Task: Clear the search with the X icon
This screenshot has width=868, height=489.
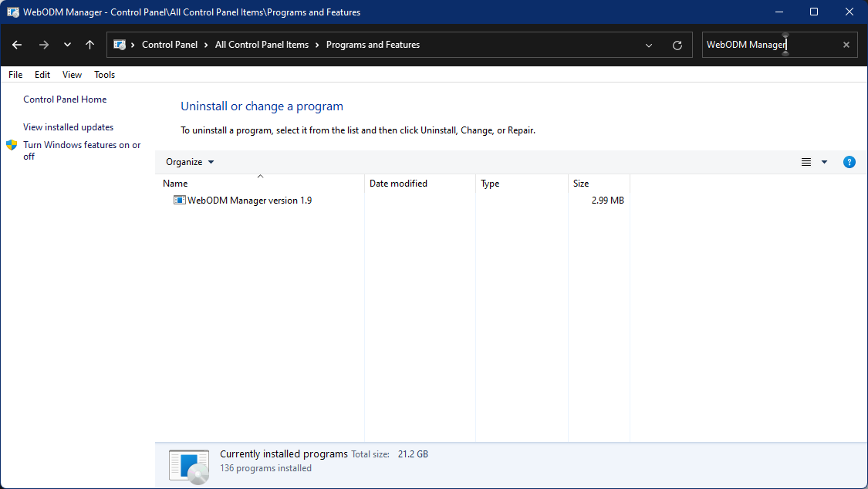Action: point(846,45)
